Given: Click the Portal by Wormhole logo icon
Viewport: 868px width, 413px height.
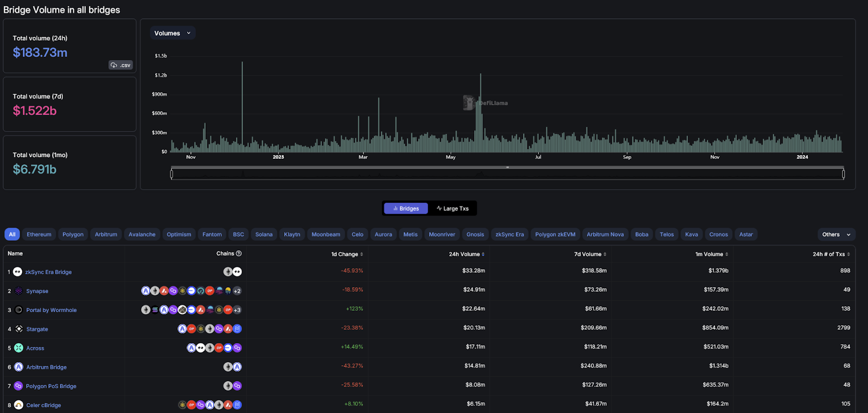Looking at the screenshot, I should [x=18, y=310].
